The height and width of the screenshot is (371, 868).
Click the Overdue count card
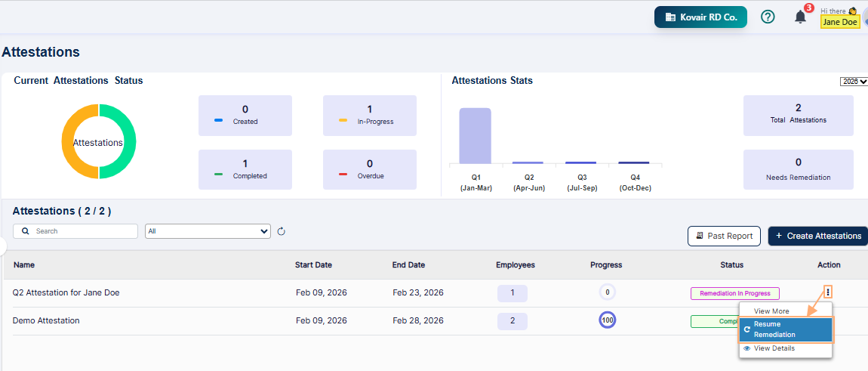370,170
